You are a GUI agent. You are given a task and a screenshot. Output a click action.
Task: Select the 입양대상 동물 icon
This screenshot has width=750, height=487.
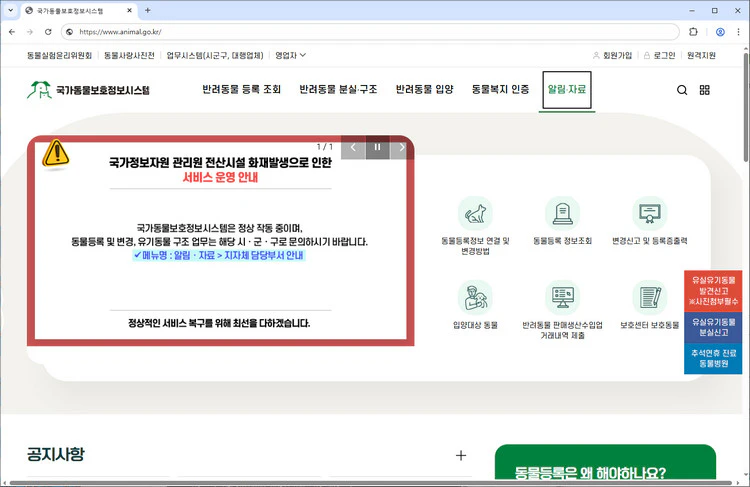[475, 297]
